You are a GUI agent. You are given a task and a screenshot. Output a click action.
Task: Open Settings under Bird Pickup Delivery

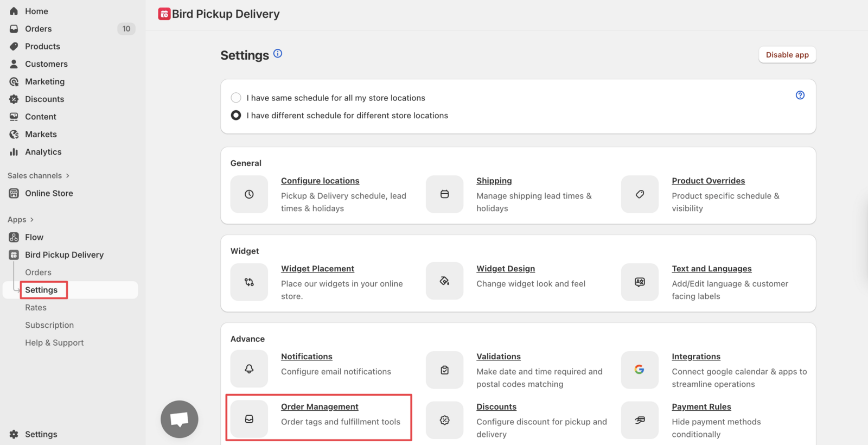(x=41, y=290)
